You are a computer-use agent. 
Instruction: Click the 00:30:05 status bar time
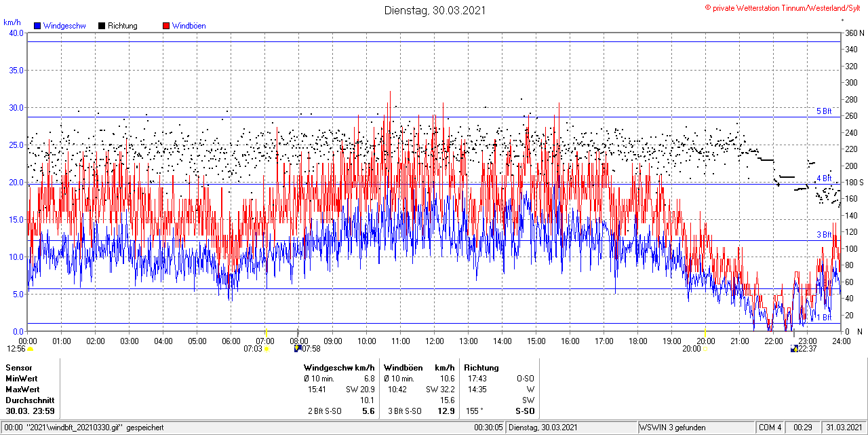488,428
